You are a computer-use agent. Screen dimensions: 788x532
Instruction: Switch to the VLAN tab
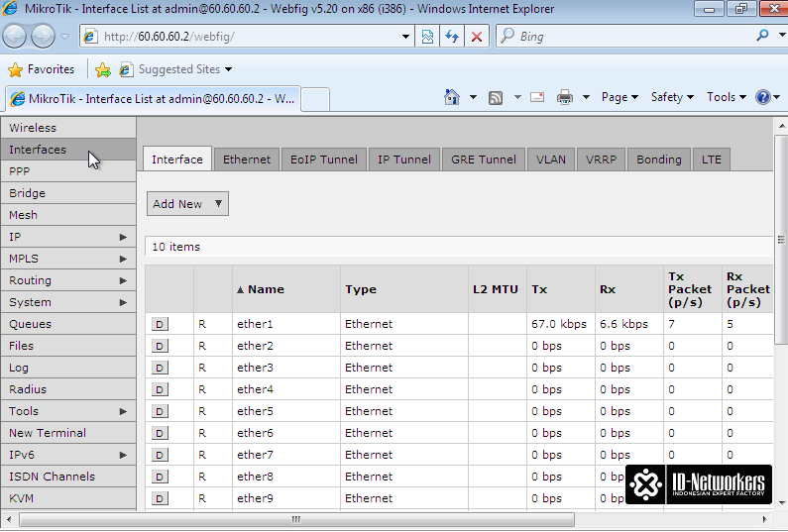(x=551, y=160)
